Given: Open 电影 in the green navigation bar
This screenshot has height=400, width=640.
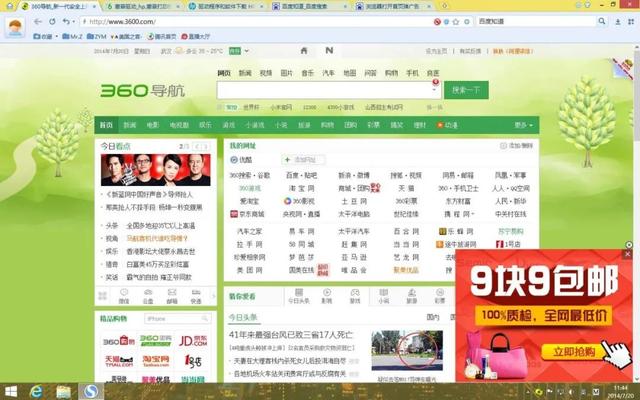Looking at the screenshot, I should click(x=153, y=125).
